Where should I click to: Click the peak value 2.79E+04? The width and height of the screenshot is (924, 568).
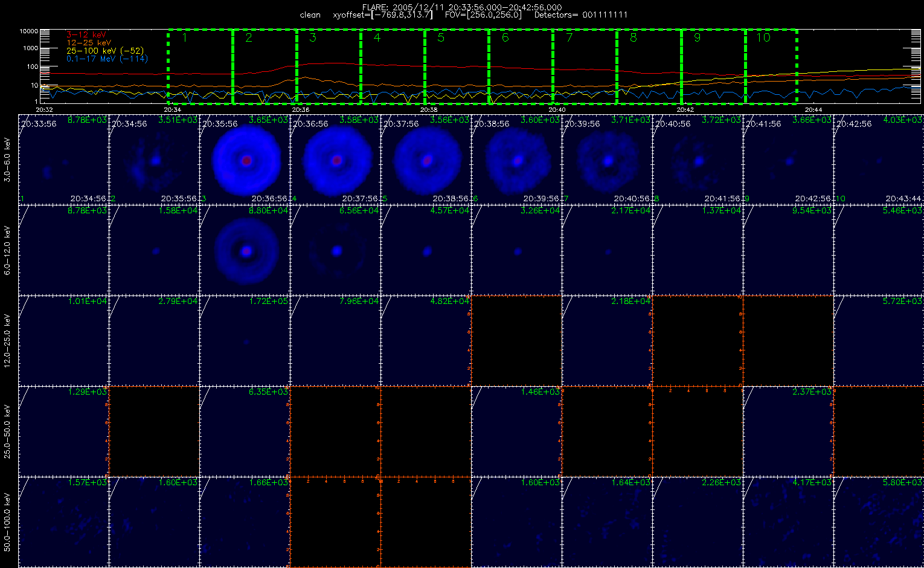tap(178, 302)
